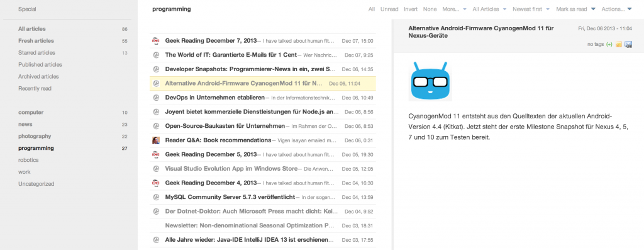Open Published articles in the sidebar
Image resolution: width=644 pixels, height=250 pixels.
click(40, 65)
